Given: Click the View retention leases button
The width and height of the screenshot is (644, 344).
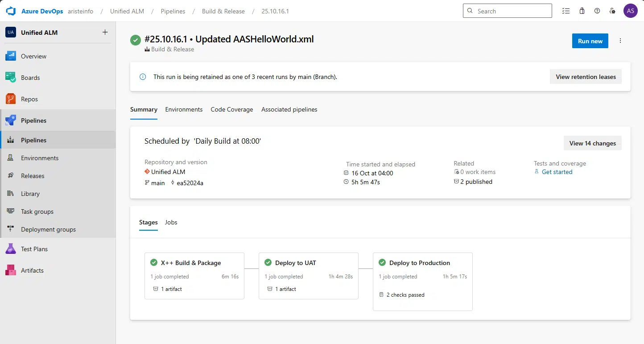Looking at the screenshot, I should (x=586, y=77).
